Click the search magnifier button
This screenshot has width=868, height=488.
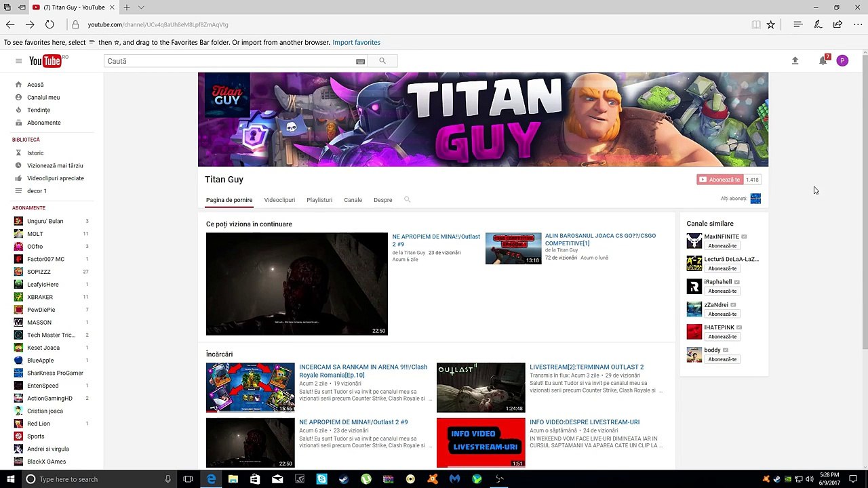382,61
